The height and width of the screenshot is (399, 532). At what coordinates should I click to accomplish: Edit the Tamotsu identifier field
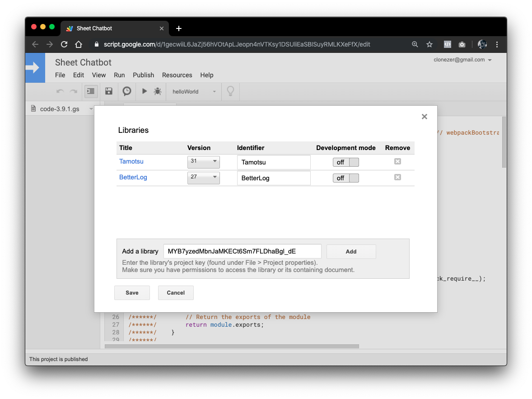274,162
